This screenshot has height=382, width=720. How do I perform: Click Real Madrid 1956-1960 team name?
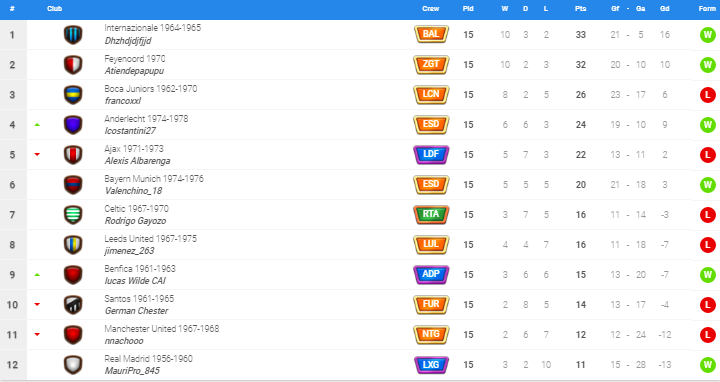click(148, 359)
